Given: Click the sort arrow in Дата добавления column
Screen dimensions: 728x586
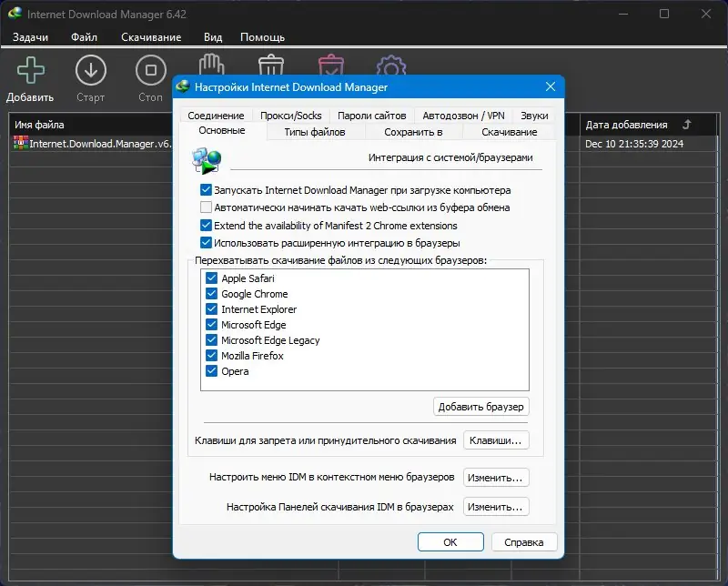Looking at the screenshot, I should [687, 124].
